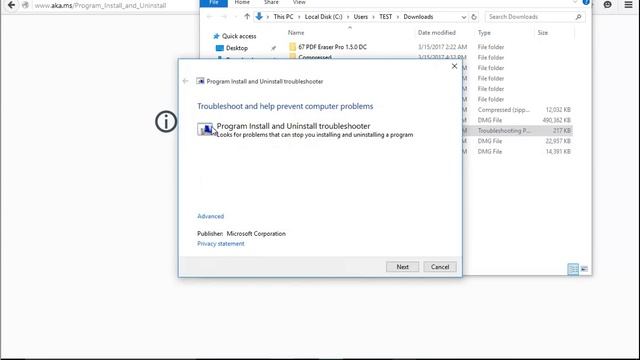Select Downloads in the breadcrumb path
The width and height of the screenshot is (640, 360).
(418, 17)
